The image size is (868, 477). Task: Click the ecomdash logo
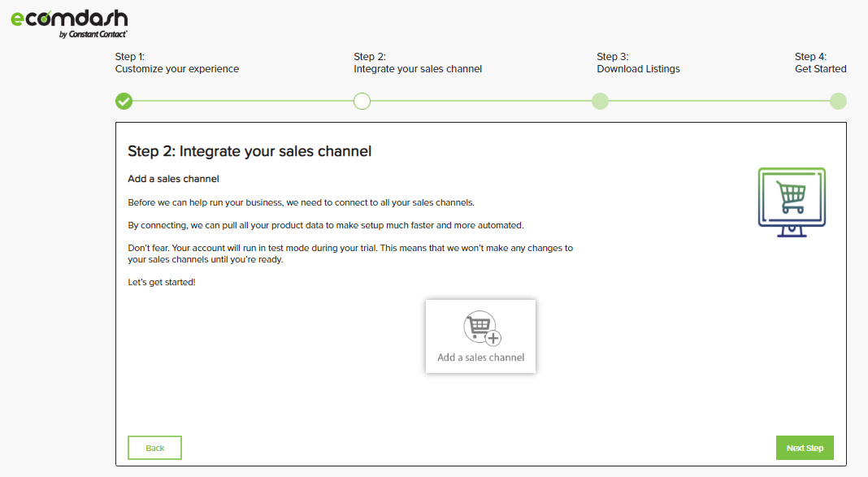coord(69,24)
